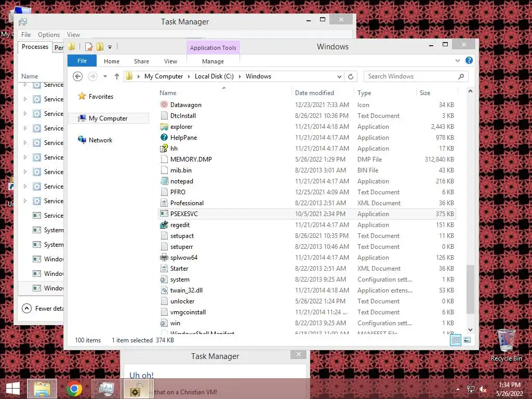Select the PSEXESVC application icon

click(x=164, y=214)
